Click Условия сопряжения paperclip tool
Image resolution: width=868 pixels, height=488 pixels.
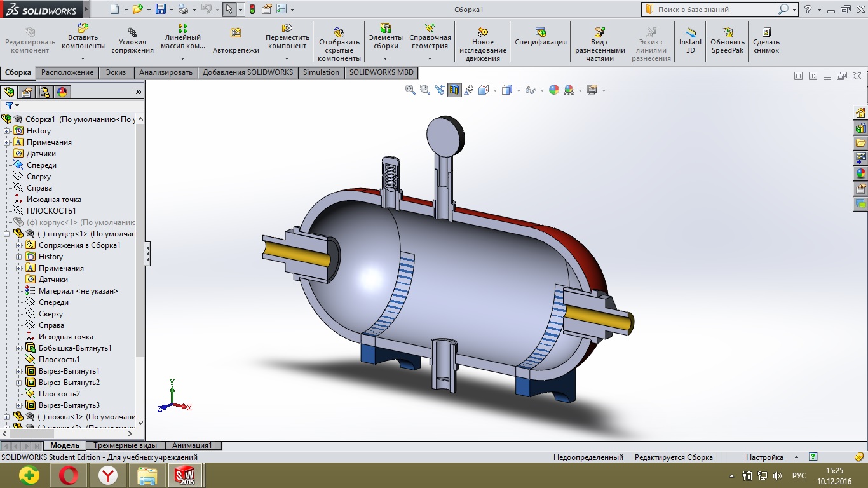point(132,41)
